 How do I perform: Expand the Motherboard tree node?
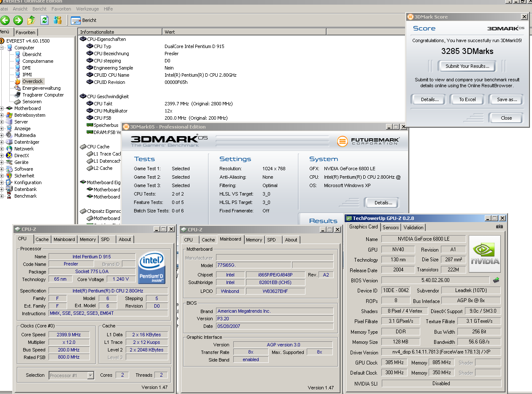[x=2, y=108]
